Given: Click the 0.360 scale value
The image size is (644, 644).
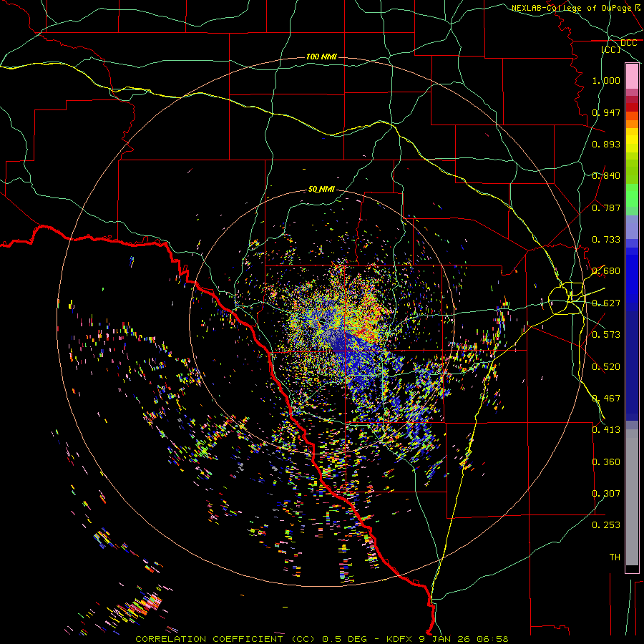Looking at the screenshot, I should coord(606,462).
